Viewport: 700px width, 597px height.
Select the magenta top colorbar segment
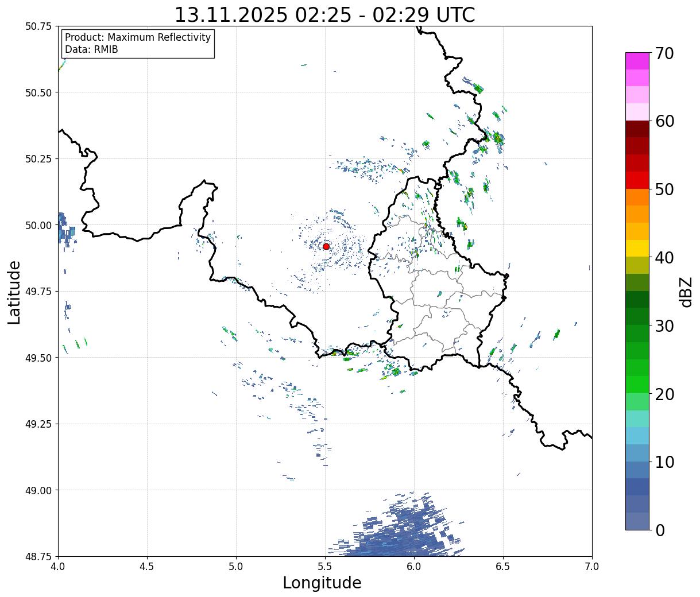click(x=637, y=61)
